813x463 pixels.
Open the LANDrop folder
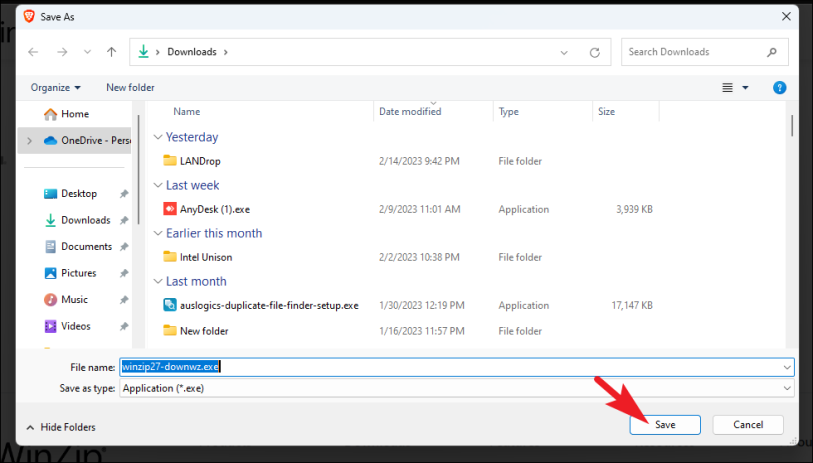[x=202, y=160]
